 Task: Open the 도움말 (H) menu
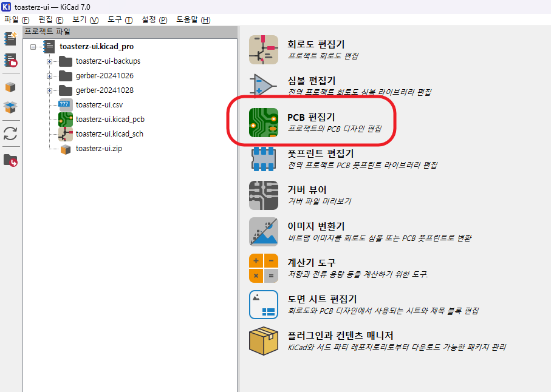pos(193,19)
